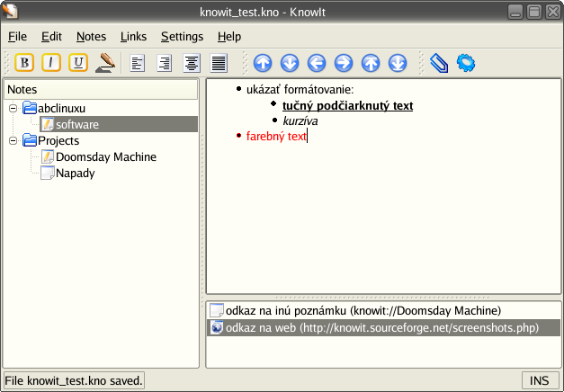Click the abclinuxu folder icon
The width and height of the screenshot is (564, 392).
pos(30,108)
